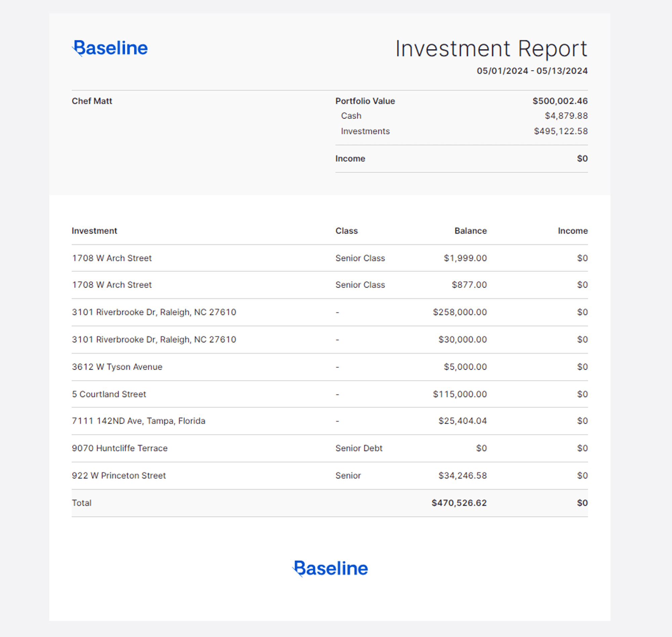
Task: Click the Investments value $495,122.58
Action: 561,131
